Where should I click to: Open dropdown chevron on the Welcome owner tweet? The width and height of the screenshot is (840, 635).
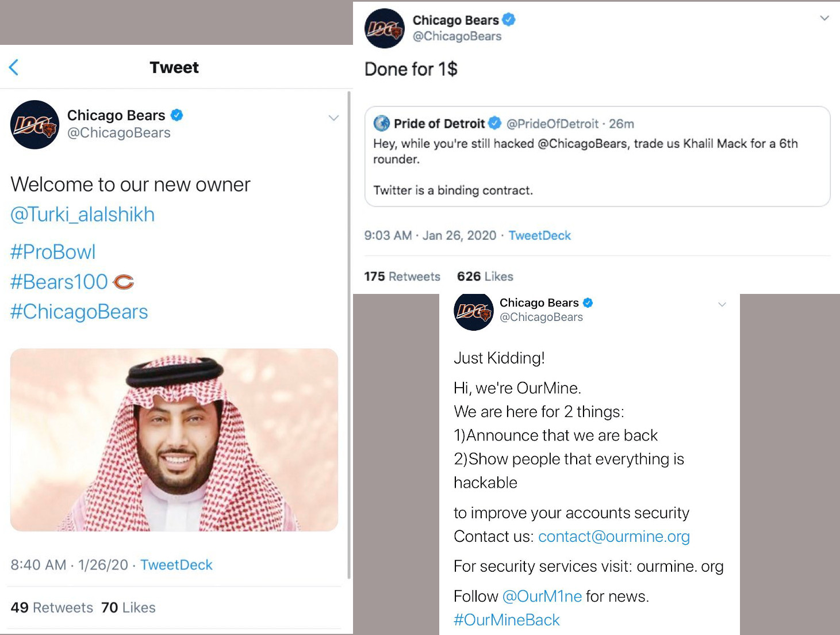pos(333,118)
